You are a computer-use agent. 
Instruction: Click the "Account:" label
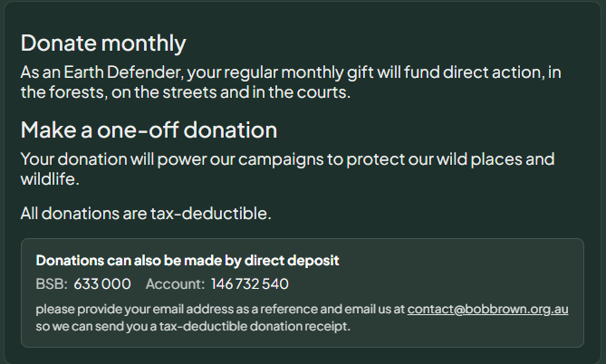(175, 284)
